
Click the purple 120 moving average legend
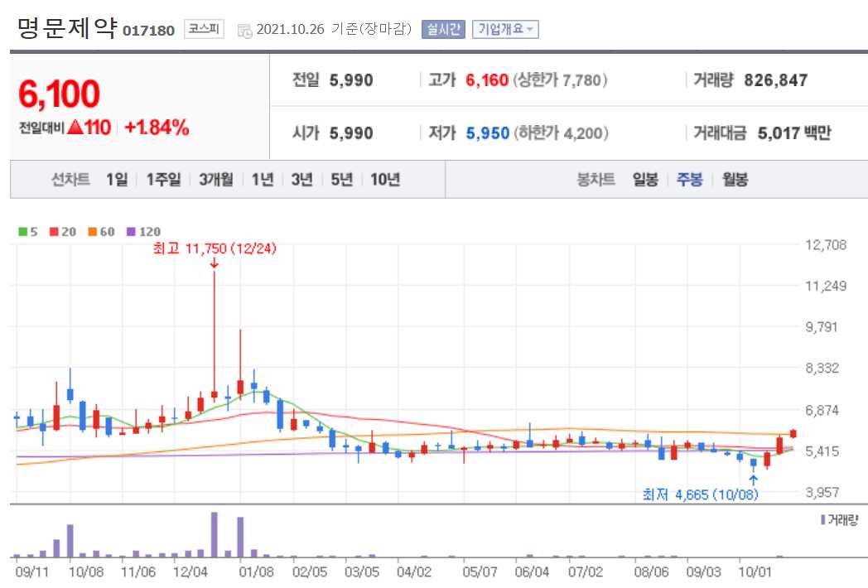tap(143, 231)
